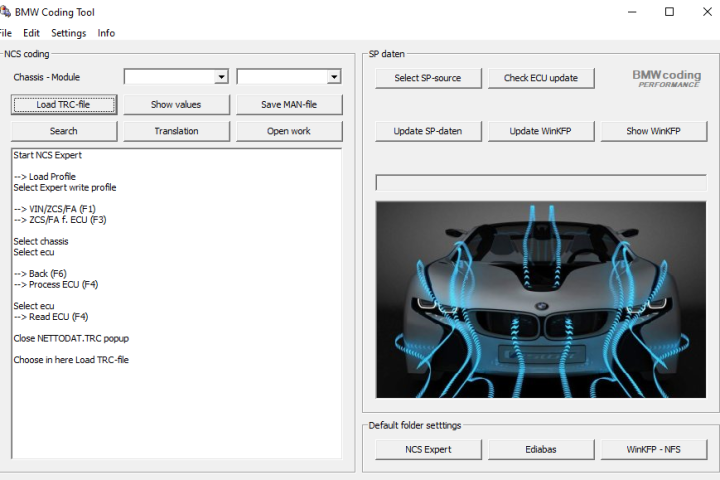720x480 pixels.
Task: Open the Settings menu
Action: 69,33
